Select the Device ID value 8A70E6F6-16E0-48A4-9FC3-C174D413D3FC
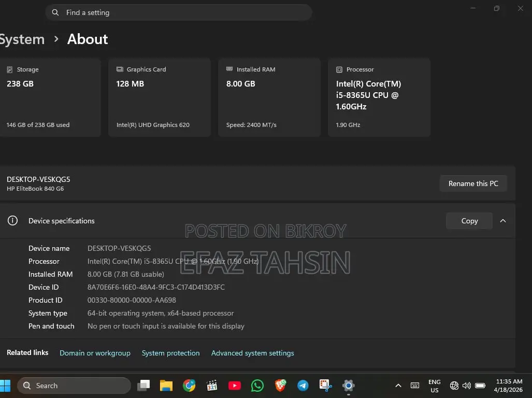 (156, 287)
